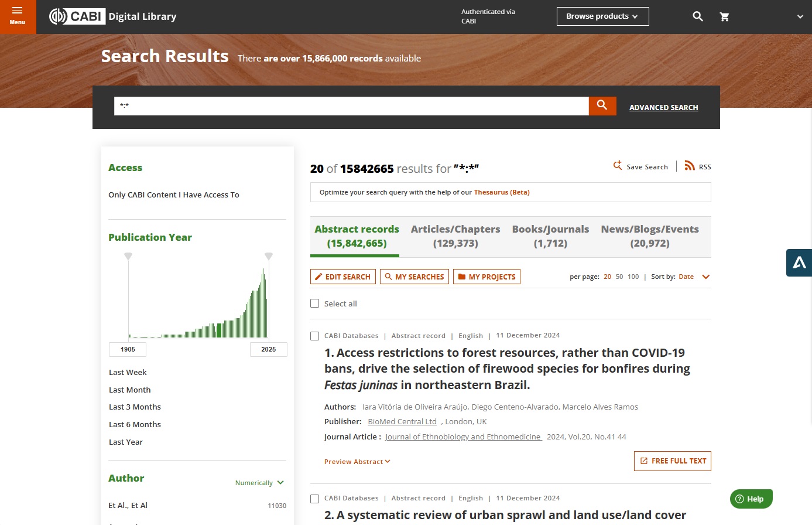Tick the Select all checkbox
Viewport: 812px width, 525px height.
click(315, 304)
